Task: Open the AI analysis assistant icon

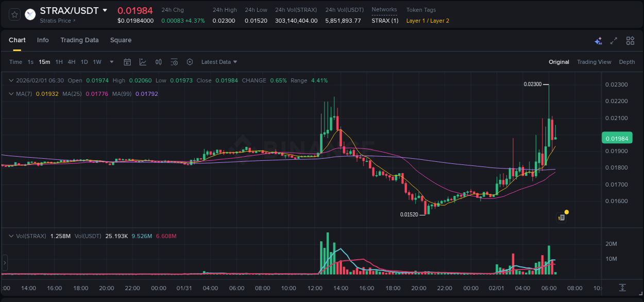Action: tap(598, 40)
